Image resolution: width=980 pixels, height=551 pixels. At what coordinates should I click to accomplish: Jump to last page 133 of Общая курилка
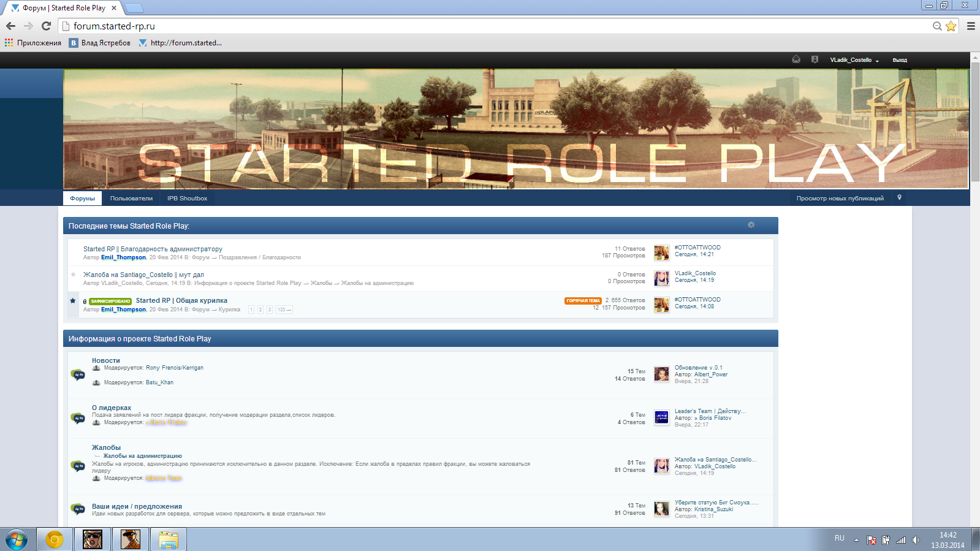(x=284, y=310)
